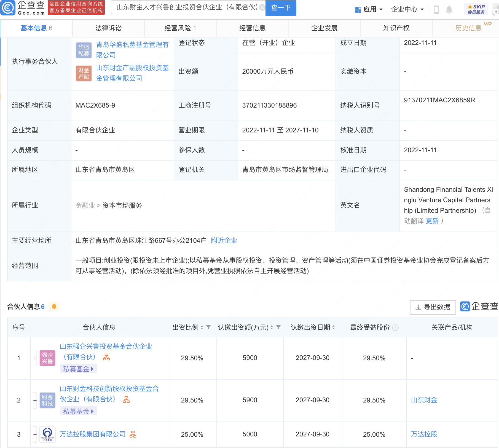Open 山东财金产融股权投资基金管理有限公司 link

(x=132, y=73)
